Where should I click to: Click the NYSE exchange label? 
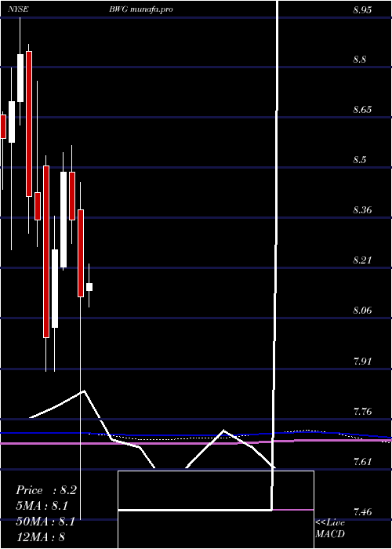(x=18, y=9)
